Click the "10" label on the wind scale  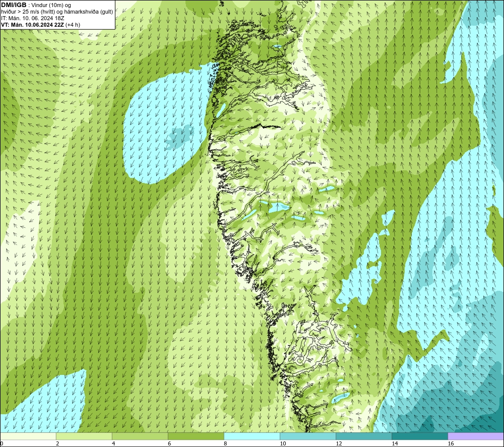tap(283, 444)
